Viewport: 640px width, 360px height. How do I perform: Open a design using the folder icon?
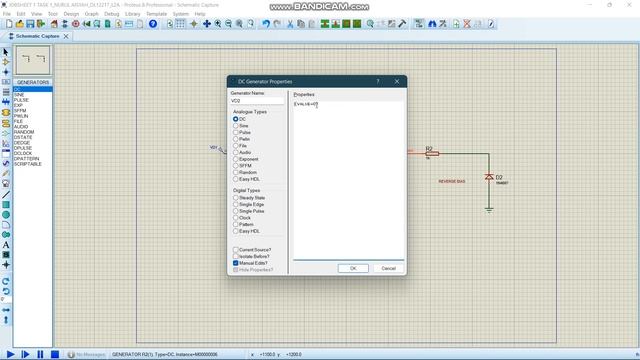[x=20, y=24]
